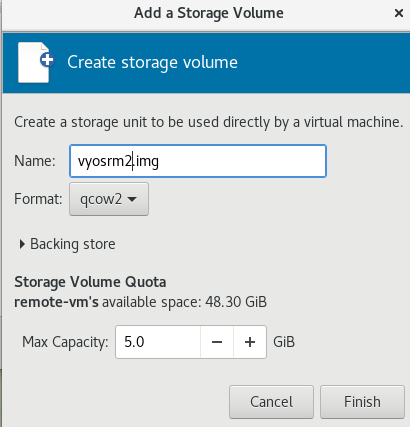Decrease Max Capacity with minus button

pyautogui.click(x=217, y=342)
